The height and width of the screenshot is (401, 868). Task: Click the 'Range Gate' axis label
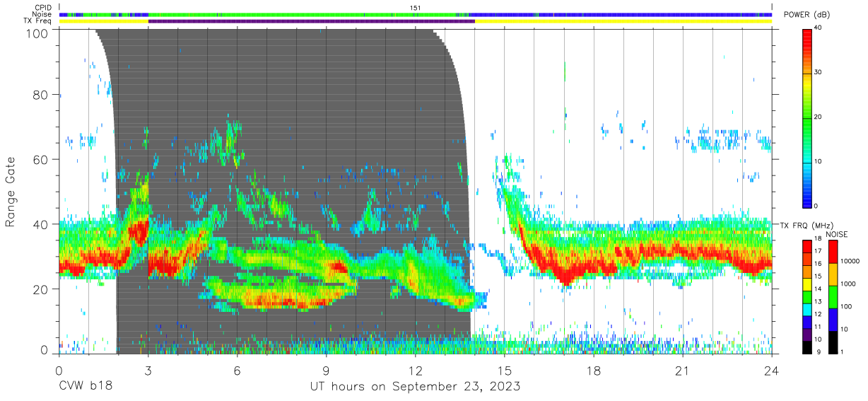(x=11, y=191)
